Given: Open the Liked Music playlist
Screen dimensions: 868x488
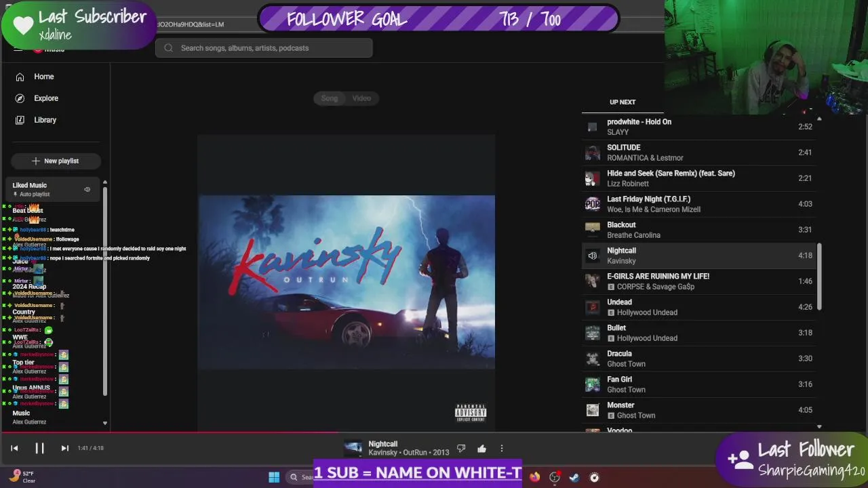Looking at the screenshot, I should [x=53, y=190].
